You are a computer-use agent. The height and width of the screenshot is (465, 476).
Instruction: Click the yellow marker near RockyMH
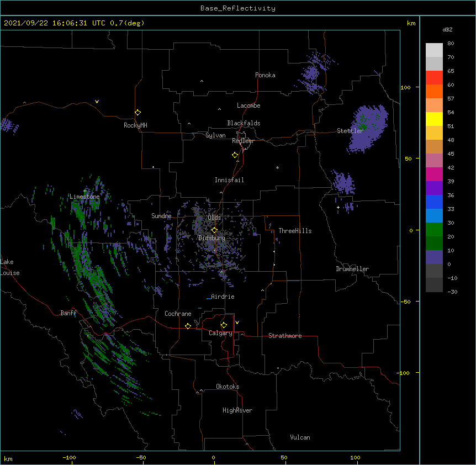(137, 113)
